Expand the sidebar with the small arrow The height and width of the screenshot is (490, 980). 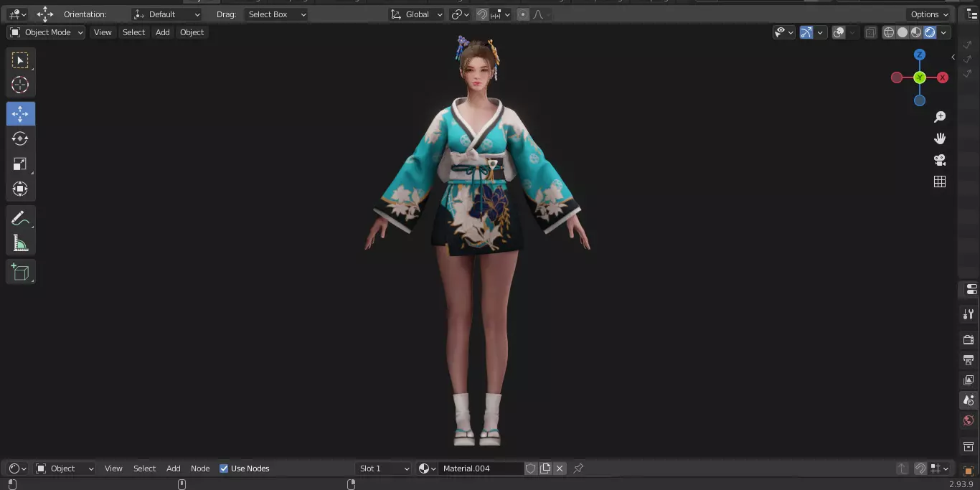(x=953, y=57)
